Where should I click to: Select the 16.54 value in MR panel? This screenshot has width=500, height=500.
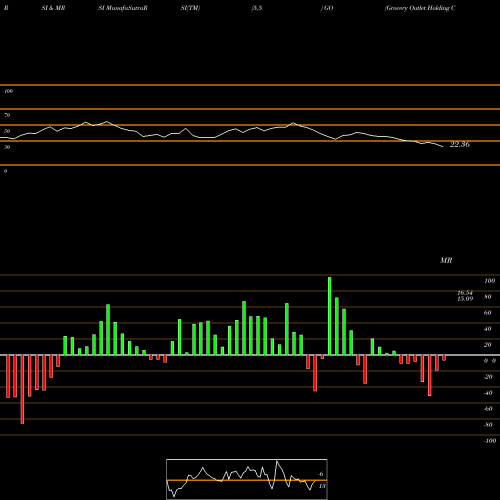465,293
